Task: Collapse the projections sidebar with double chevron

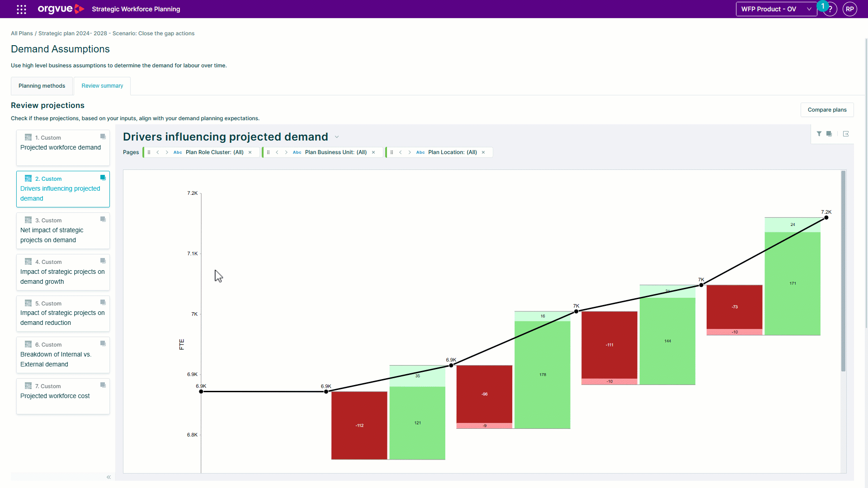Action: (x=108, y=477)
